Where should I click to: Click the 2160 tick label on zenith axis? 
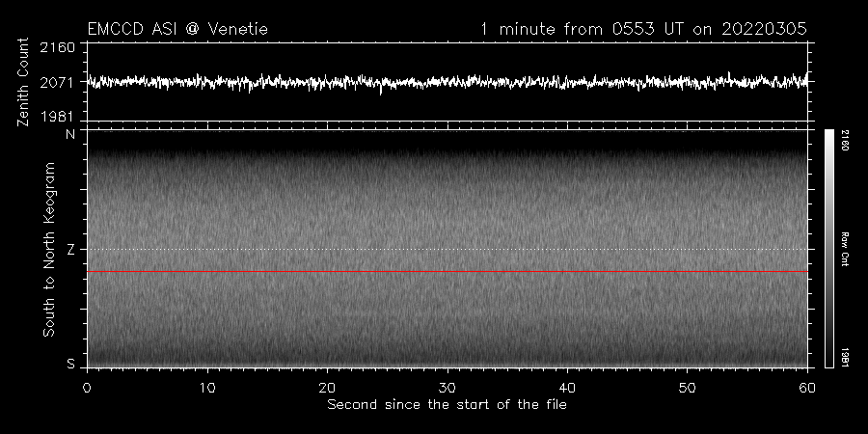[x=58, y=47]
